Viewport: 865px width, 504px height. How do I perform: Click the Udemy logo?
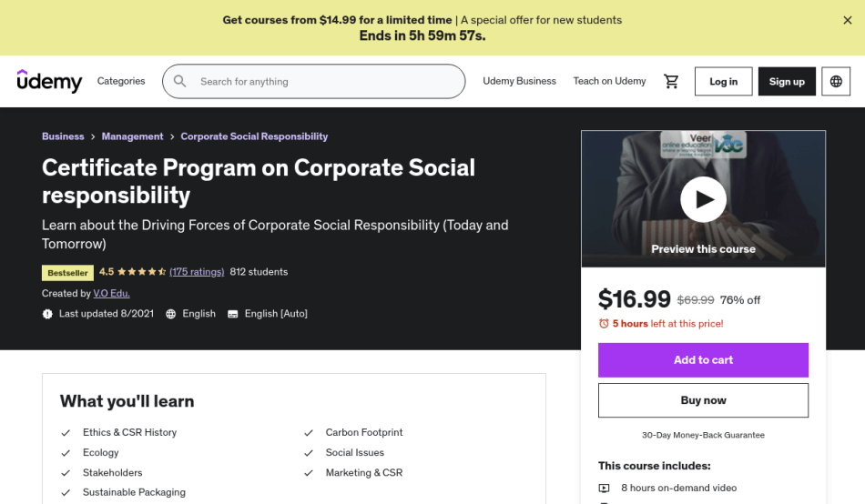[x=49, y=81]
